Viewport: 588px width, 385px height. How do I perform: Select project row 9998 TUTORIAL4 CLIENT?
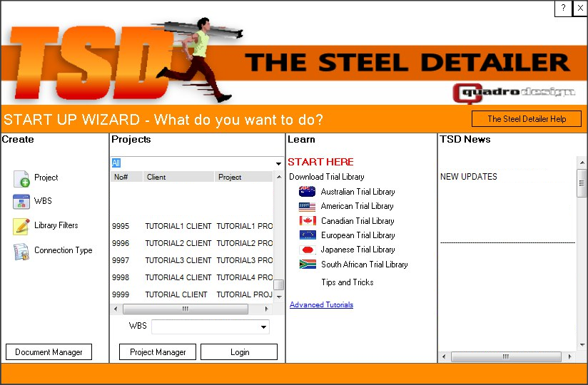tap(192, 277)
